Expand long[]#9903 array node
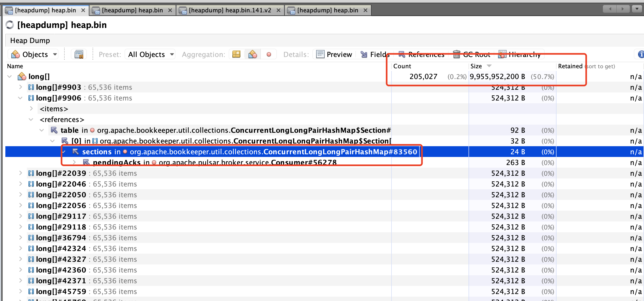 coord(20,87)
